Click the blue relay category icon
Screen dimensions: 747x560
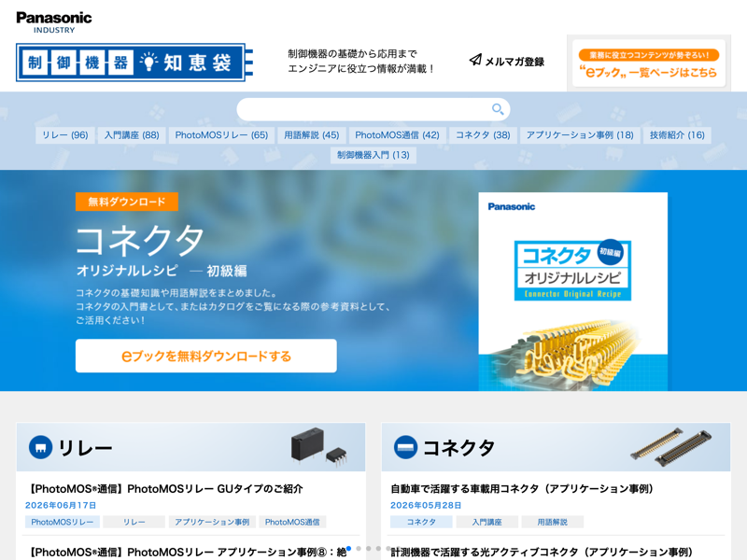click(40, 448)
